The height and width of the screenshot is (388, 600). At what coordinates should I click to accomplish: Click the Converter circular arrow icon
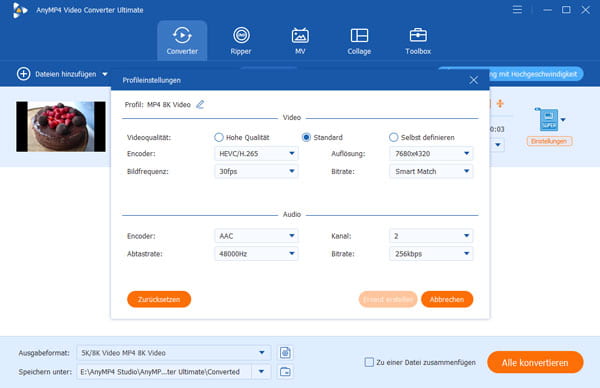(x=182, y=36)
